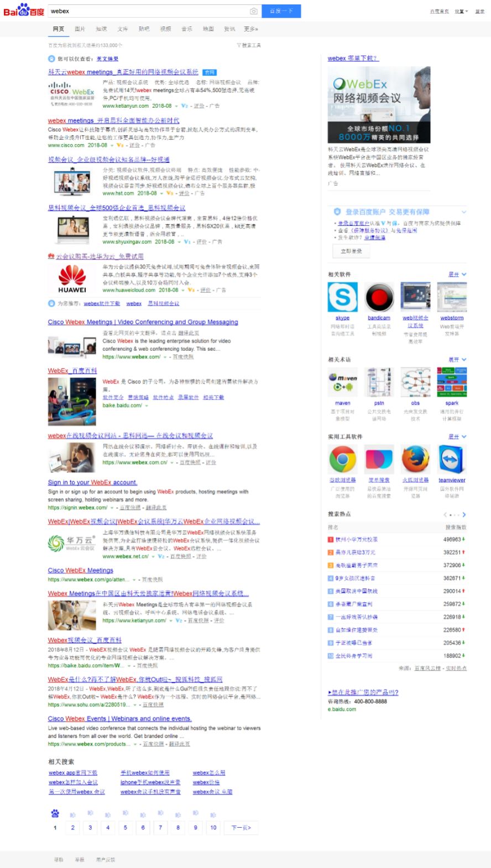Click the next page button

coord(241,827)
